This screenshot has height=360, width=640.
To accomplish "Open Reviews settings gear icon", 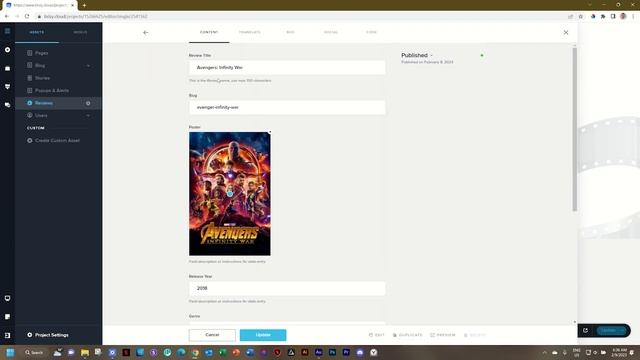I will 88,103.
